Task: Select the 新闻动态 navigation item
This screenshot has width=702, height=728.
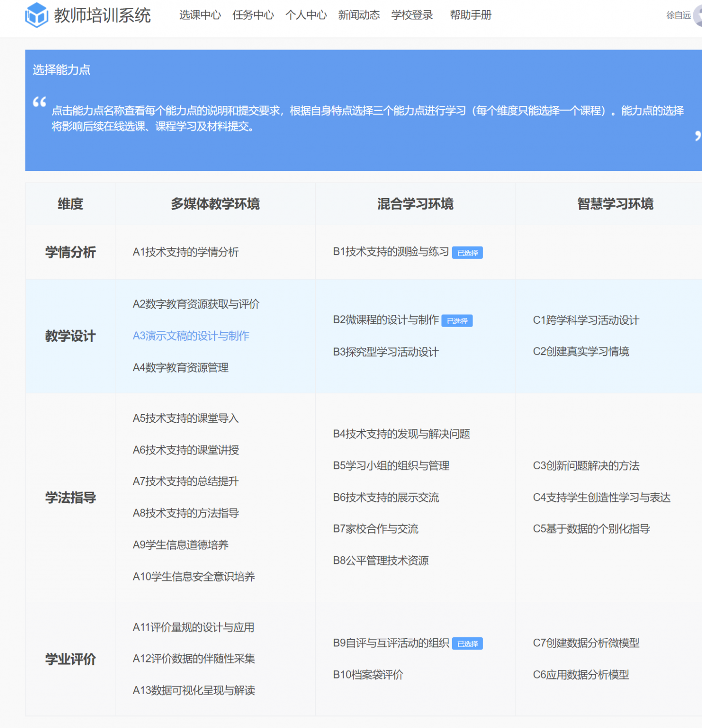Action: (359, 15)
